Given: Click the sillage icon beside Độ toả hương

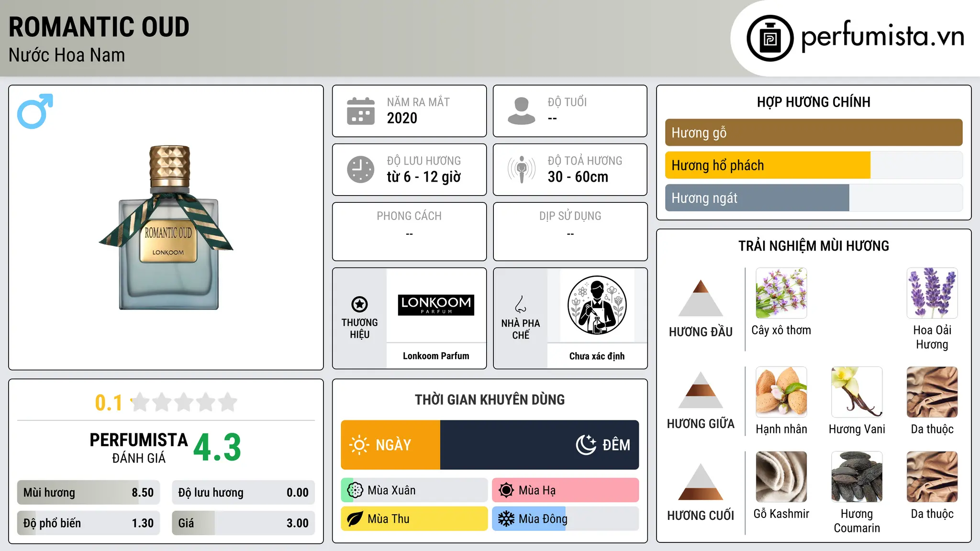Looking at the screenshot, I should click(x=522, y=169).
